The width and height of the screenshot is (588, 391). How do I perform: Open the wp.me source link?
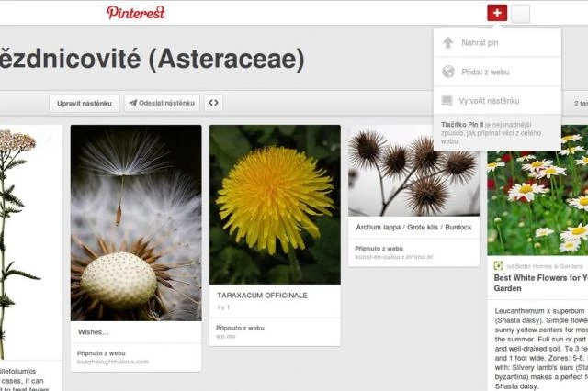pyautogui.click(x=226, y=336)
